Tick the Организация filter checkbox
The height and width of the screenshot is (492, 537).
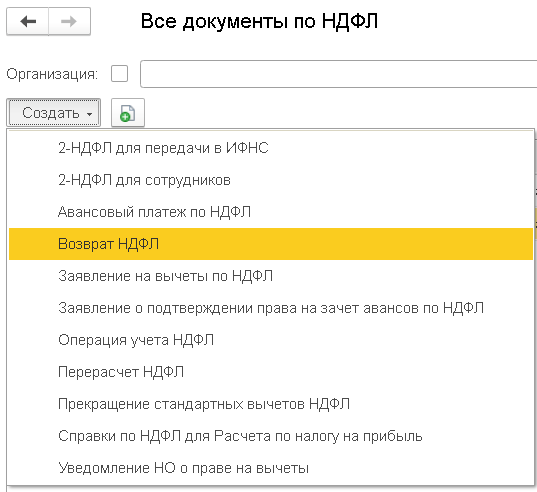click(119, 74)
